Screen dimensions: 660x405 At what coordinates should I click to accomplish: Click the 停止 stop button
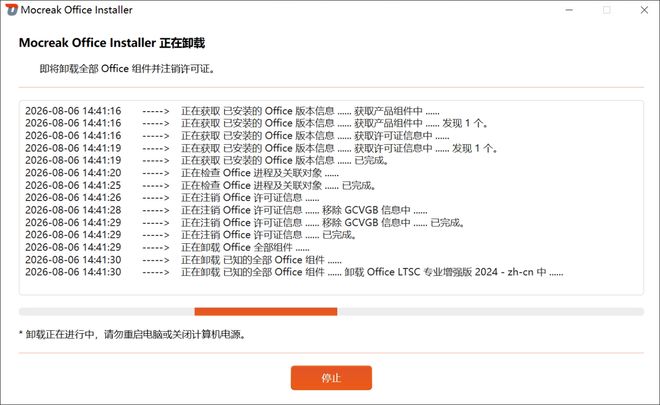pos(331,378)
